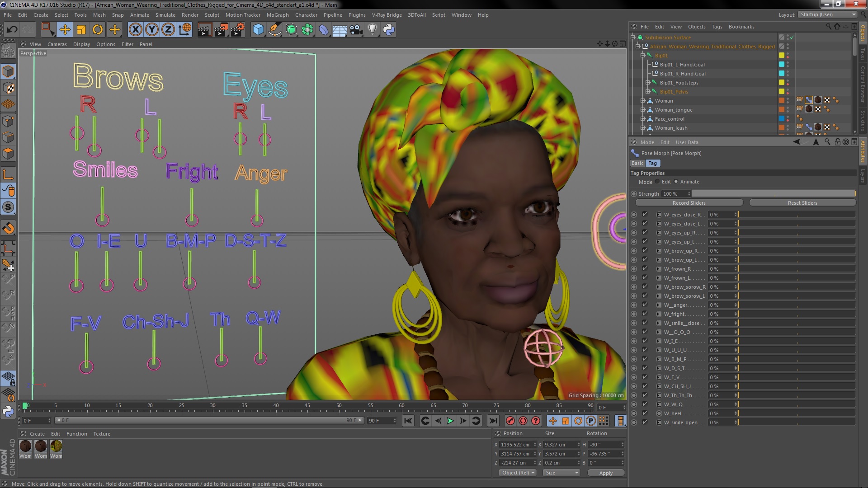Open Object (Rel) coordinate dropdown
The height and width of the screenshot is (488, 868).
click(518, 473)
